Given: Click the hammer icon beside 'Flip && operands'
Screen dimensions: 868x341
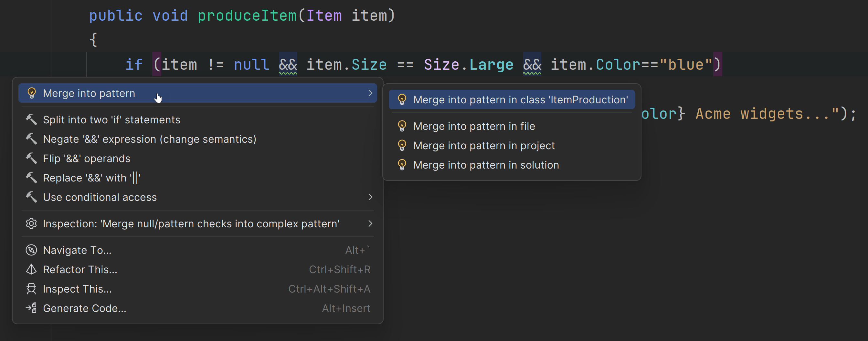Looking at the screenshot, I should point(31,158).
